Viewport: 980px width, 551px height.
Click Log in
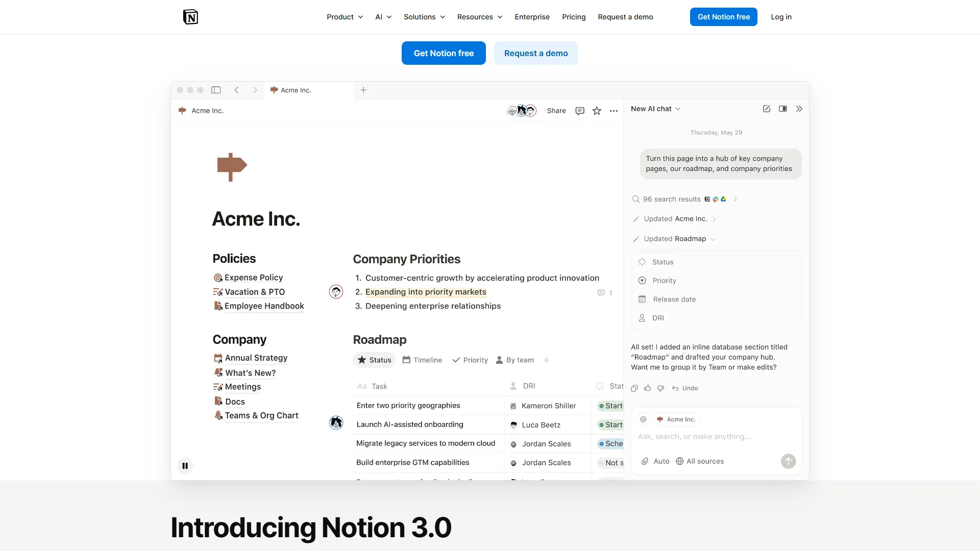(x=781, y=17)
